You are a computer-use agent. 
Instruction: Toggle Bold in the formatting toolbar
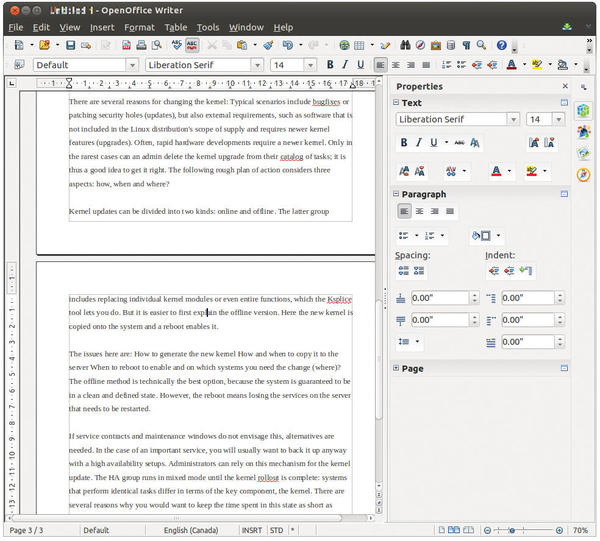click(330, 65)
